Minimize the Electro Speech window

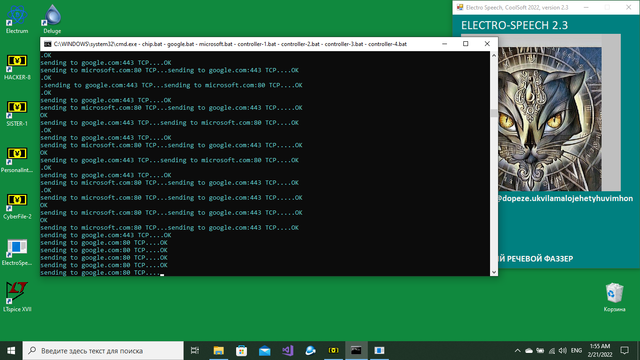(586, 7)
